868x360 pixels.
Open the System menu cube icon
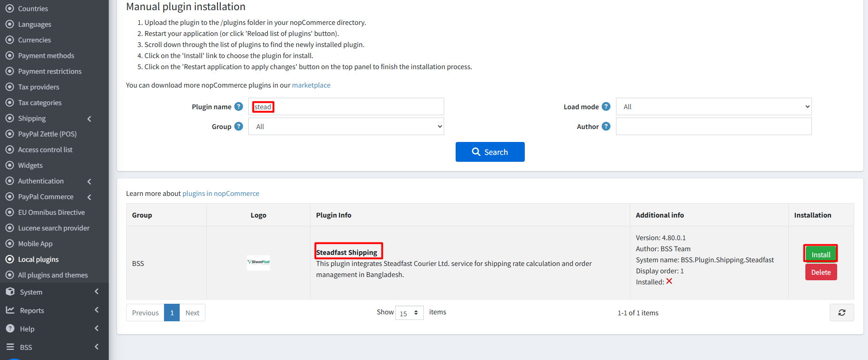click(x=10, y=292)
